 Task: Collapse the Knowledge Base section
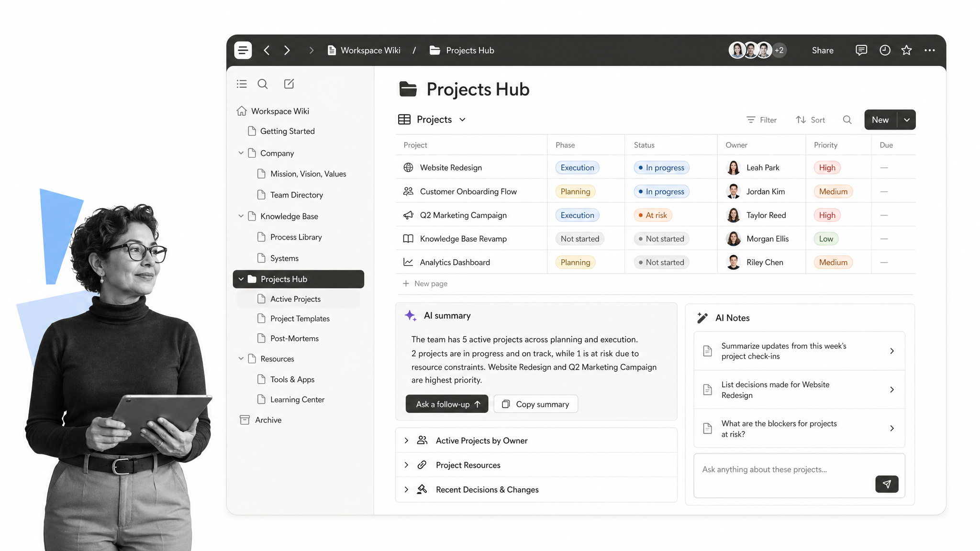(x=241, y=216)
